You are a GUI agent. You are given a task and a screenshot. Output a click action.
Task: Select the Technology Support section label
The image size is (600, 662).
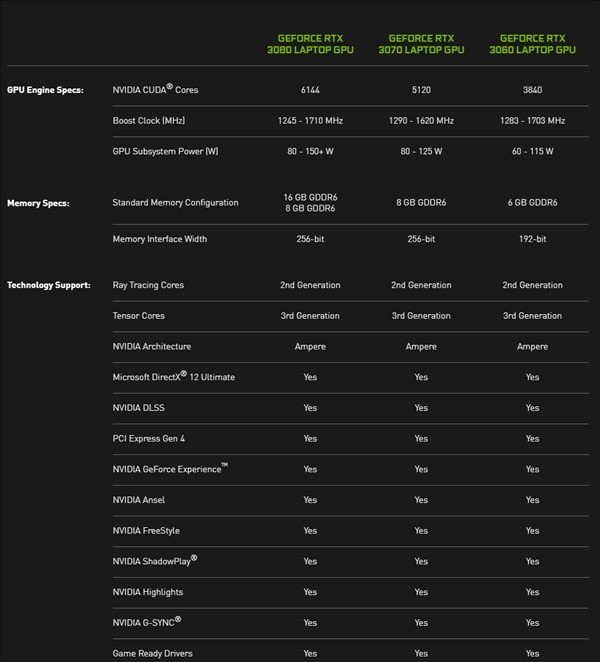click(x=48, y=285)
